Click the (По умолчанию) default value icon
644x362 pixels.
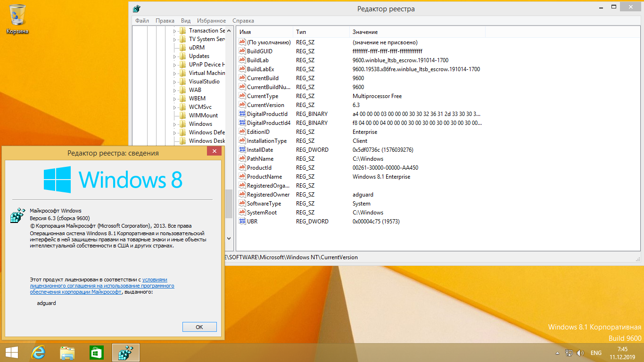242,42
